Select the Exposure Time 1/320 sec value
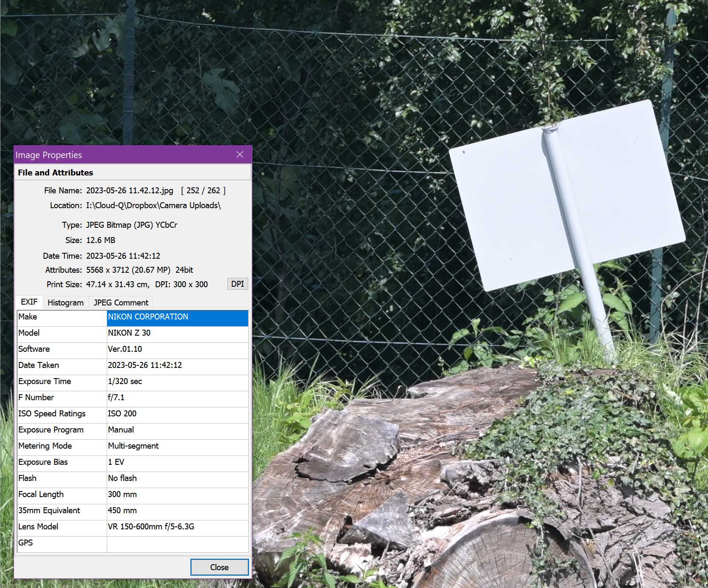Screen dimensions: 708x588 click(x=177, y=382)
